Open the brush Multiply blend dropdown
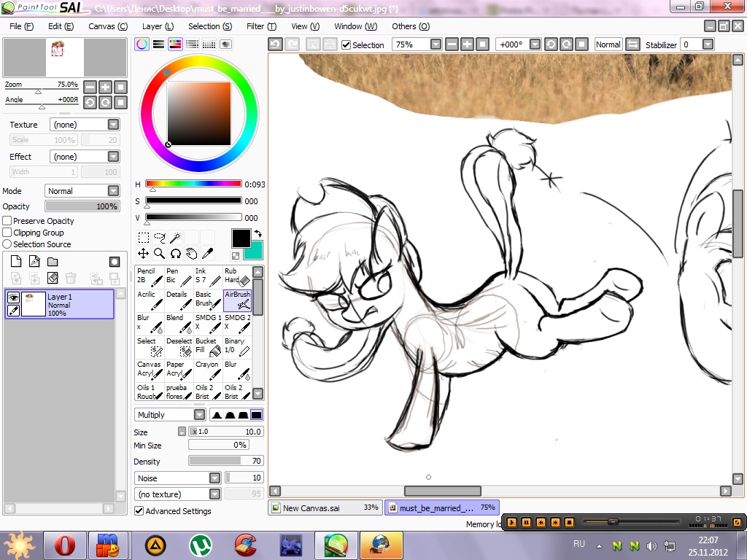Screen dimensions: 747x560 (170, 415)
